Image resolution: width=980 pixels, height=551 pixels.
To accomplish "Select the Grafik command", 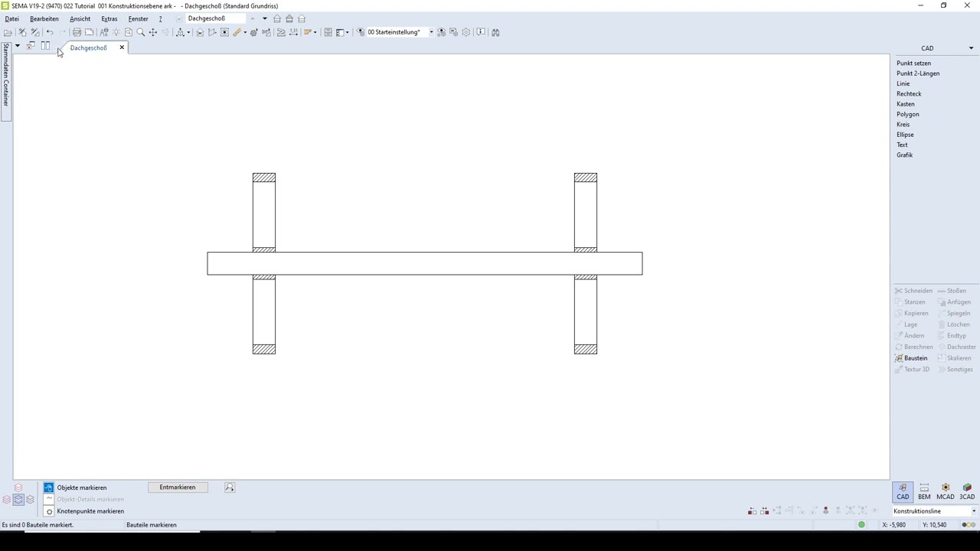I will (904, 155).
